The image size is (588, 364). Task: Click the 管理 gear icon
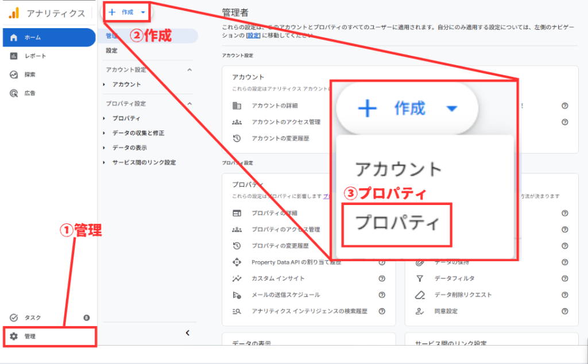click(14, 336)
